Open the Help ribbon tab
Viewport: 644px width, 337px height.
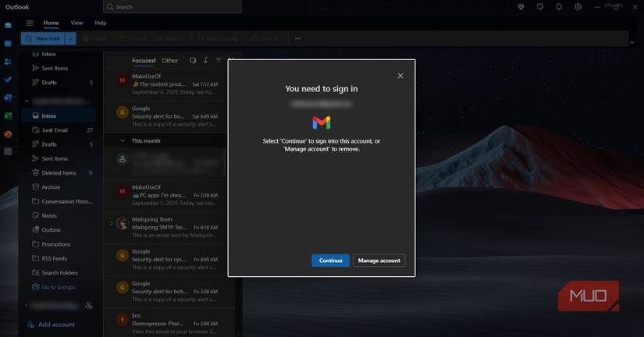101,23
